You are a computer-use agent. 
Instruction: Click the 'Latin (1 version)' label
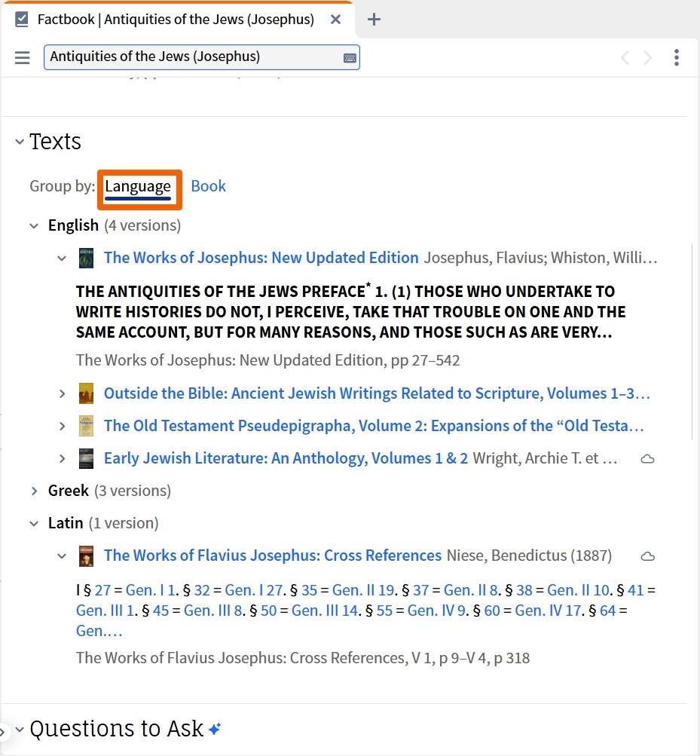pyautogui.click(x=103, y=523)
